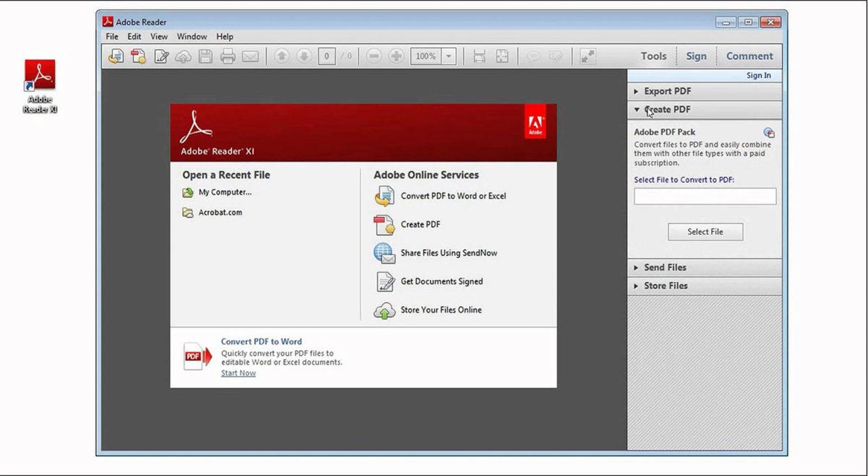This screenshot has height=476, width=868.
Task: Collapse the Create PDF section
Action: [665, 109]
